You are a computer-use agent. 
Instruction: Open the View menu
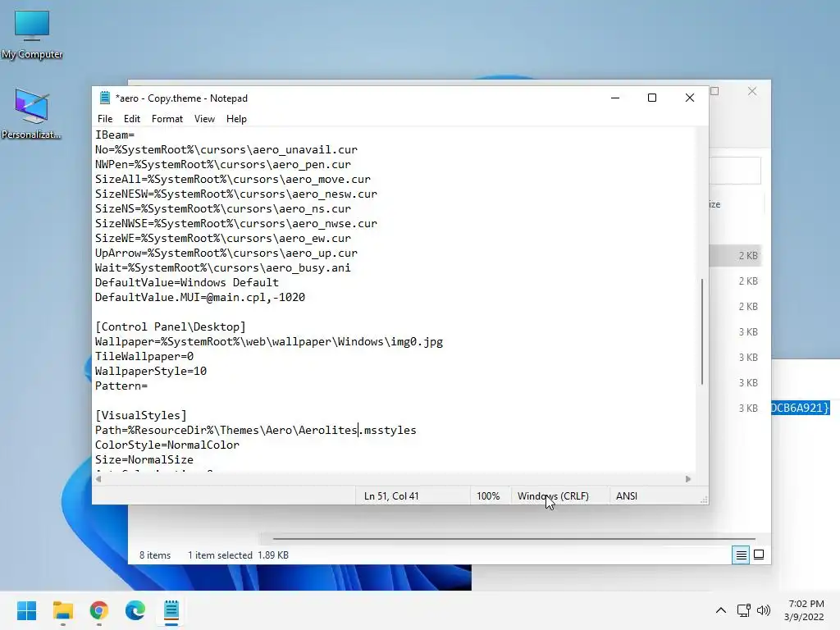(204, 119)
